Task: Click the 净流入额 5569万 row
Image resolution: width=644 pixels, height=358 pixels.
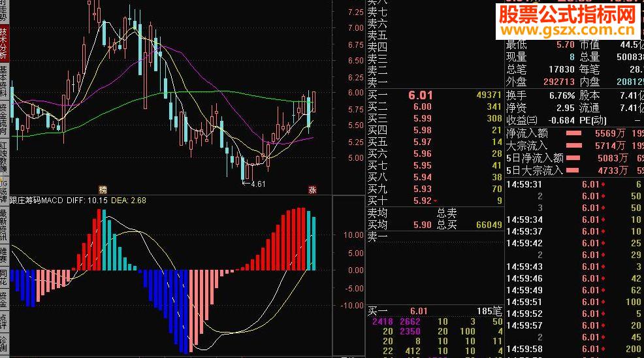Action: [x=575, y=133]
